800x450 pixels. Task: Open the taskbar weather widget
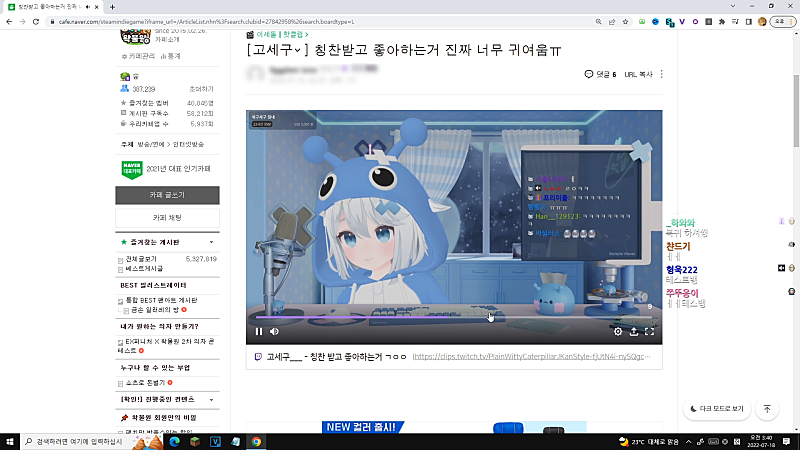(x=648, y=442)
